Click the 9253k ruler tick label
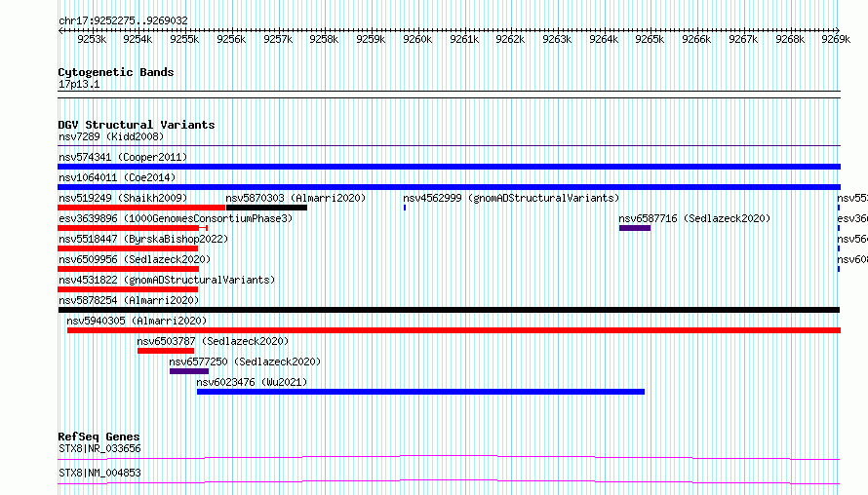868x495 pixels. 92,39
